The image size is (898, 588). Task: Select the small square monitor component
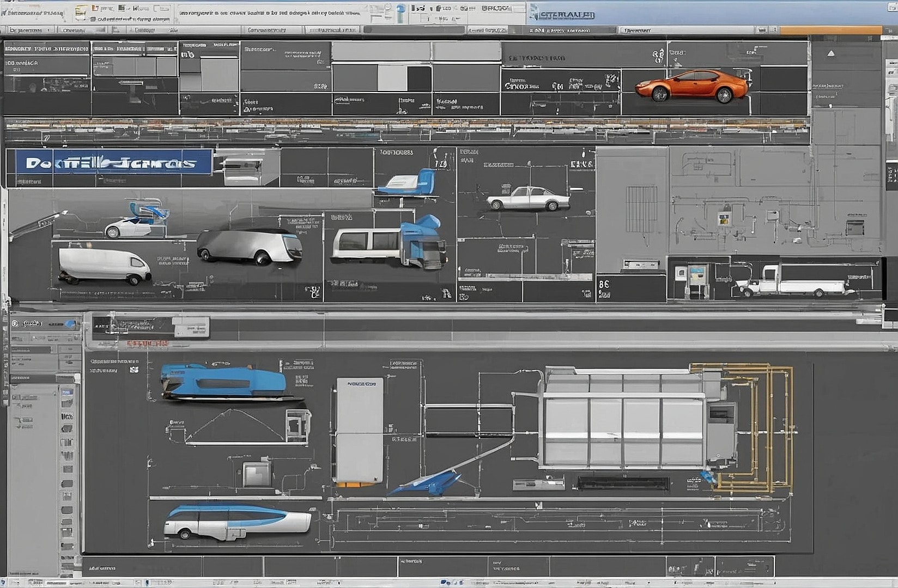pos(257,474)
